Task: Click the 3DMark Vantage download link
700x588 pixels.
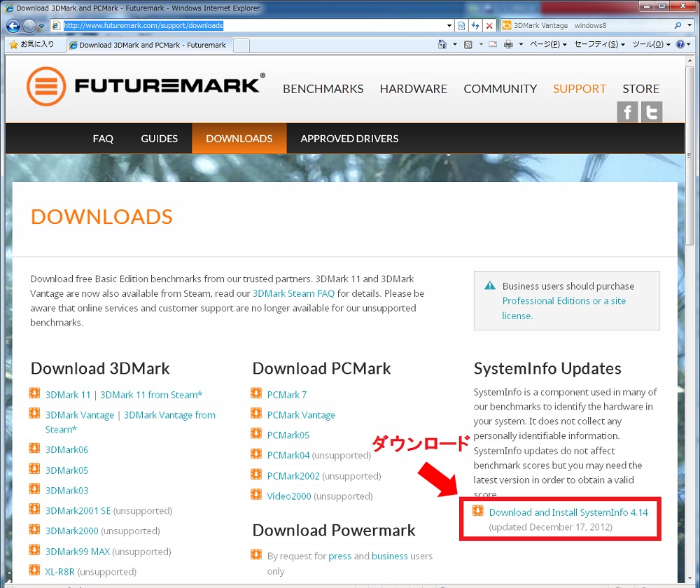Action: coord(80,415)
